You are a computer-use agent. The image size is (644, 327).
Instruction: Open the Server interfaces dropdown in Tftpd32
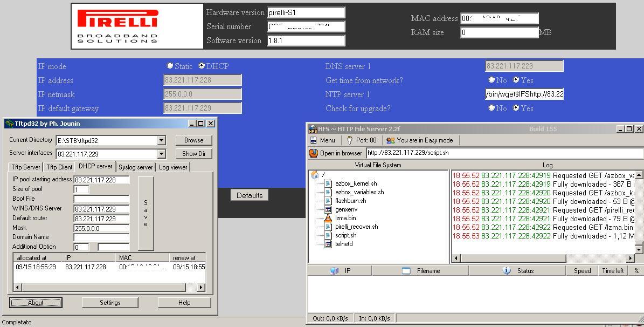click(162, 154)
